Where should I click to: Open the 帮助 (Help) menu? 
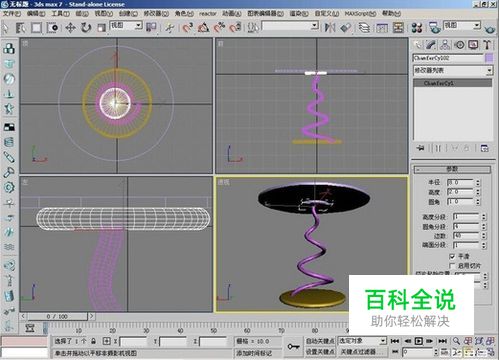coord(391,13)
